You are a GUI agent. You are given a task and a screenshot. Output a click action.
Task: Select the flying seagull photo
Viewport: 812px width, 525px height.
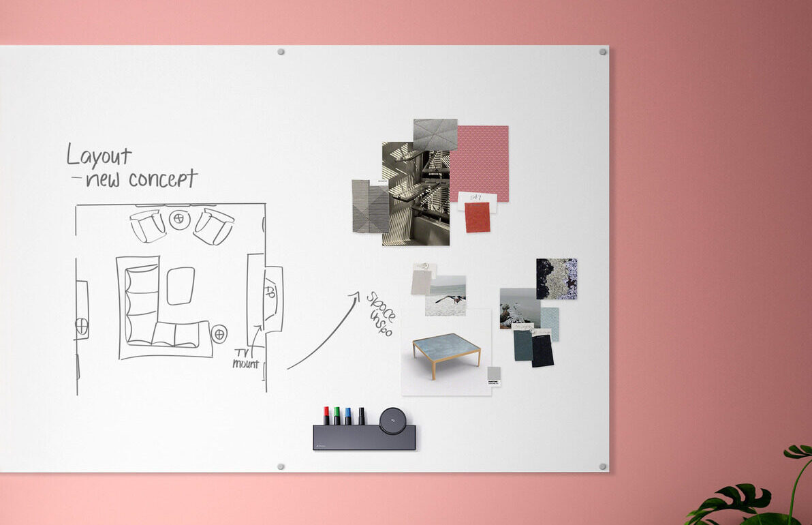pyautogui.click(x=446, y=296)
